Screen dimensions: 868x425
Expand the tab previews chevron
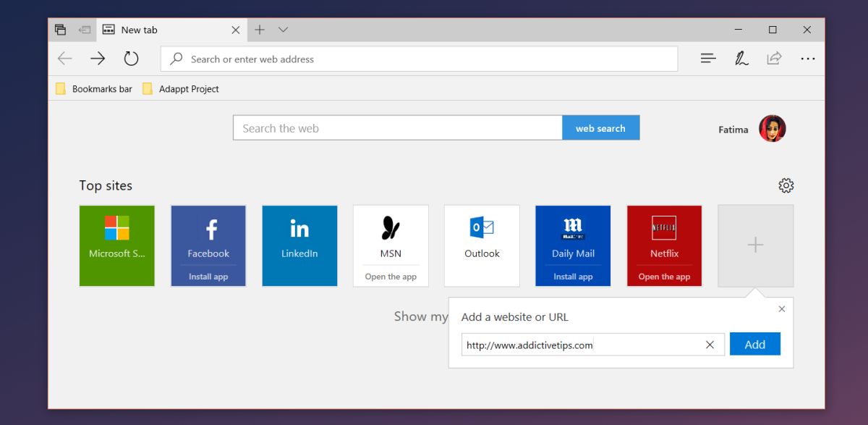(x=284, y=30)
